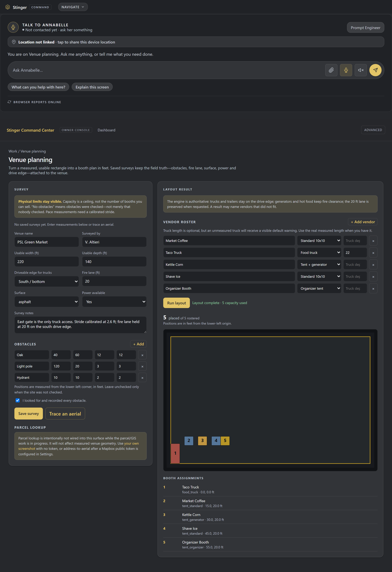The height and width of the screenshot is (572, 392).
Task: Tap the location pin to link location
Action: 14,42
